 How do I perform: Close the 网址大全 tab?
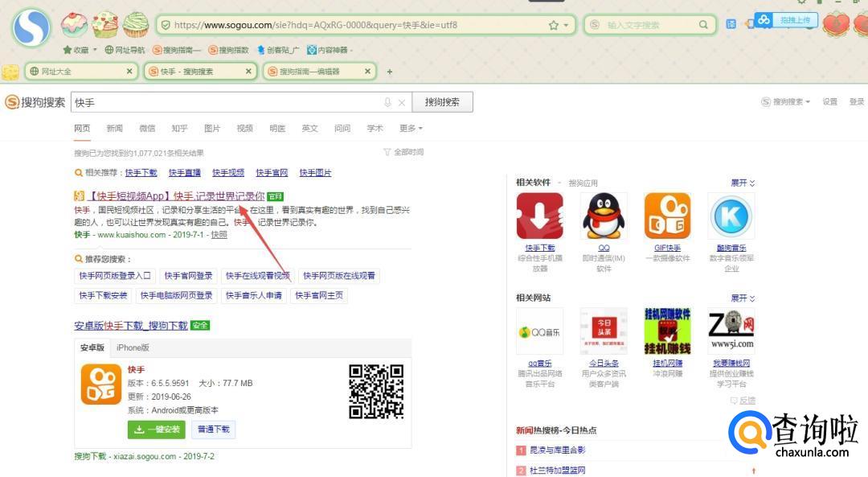point(129,72)
